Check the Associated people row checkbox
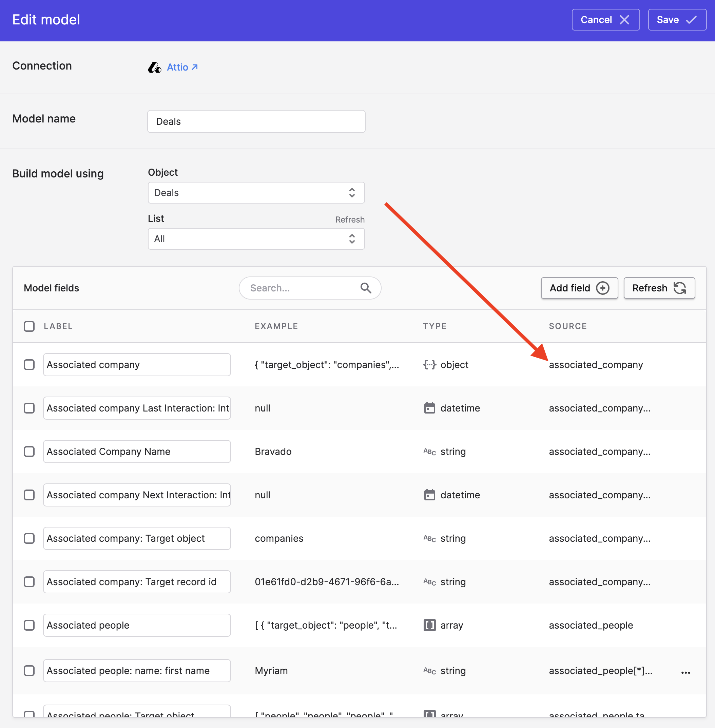Image resolution: width=715 pixels, height=728 pixels. (x=29, y=625)
